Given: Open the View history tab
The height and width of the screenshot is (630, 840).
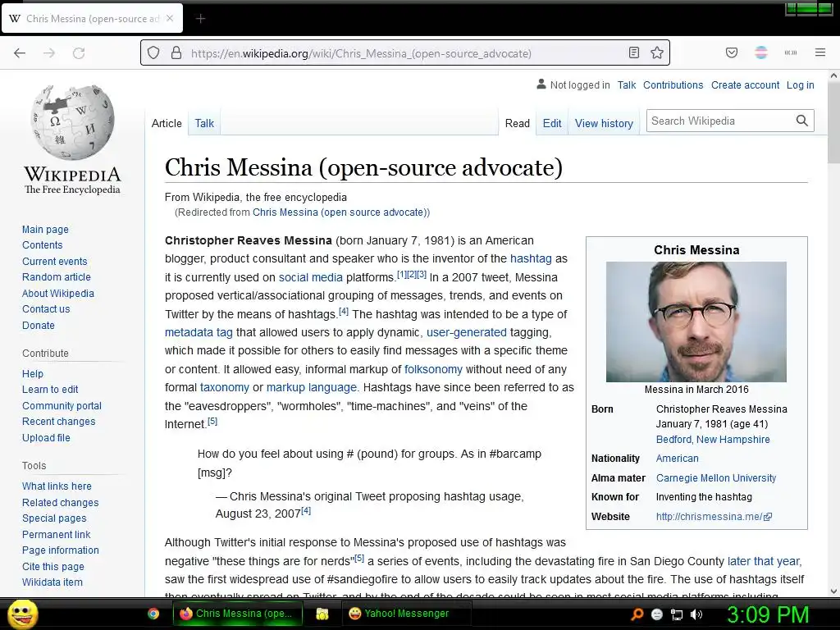Looking at the screenshot, I should point(604,123).
